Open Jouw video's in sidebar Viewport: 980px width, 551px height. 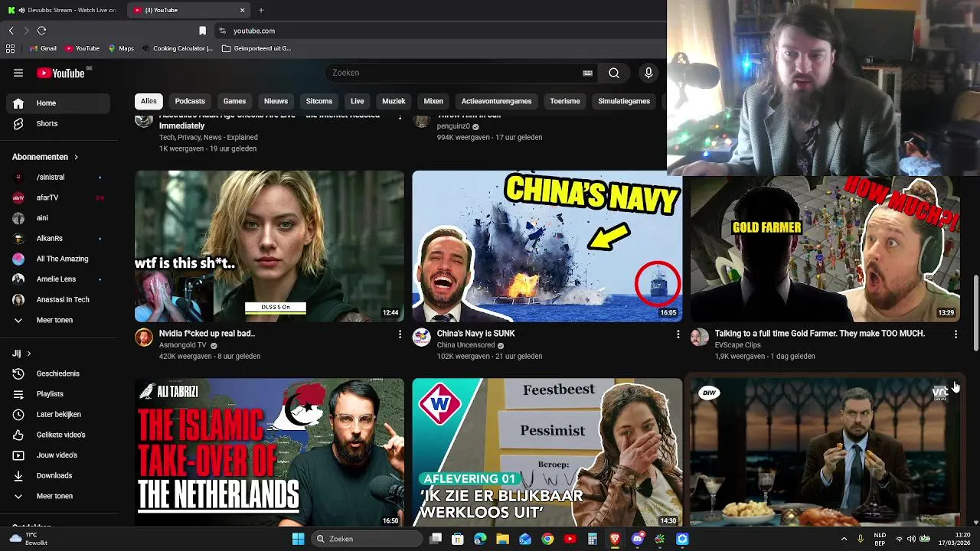(x=59, y=455)
